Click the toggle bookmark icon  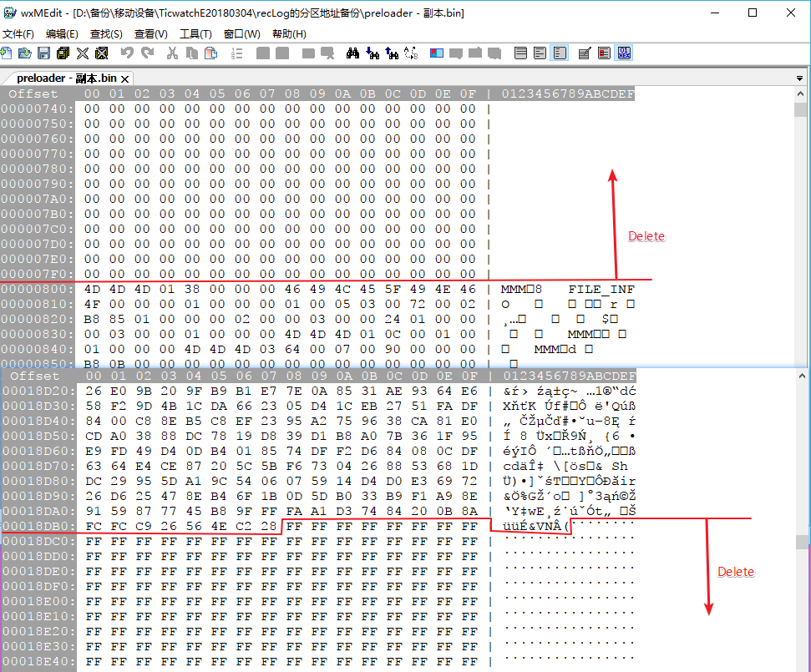tap(437, 53)
